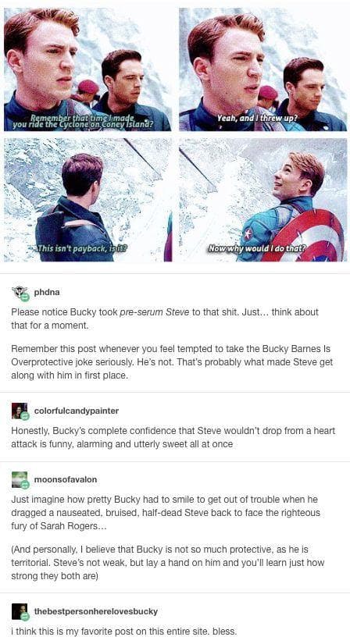Open the 'Remember that time' GIF panel
The image size is (350, 644).
pyautogui.click(x=87, y=69)
